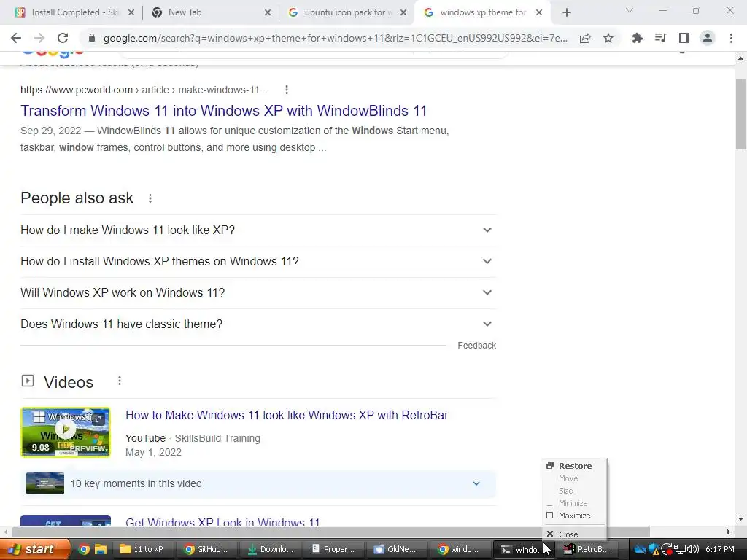
Task: Click the scroll down arrow of vertical scrollbar
Action: click(740, 519)
